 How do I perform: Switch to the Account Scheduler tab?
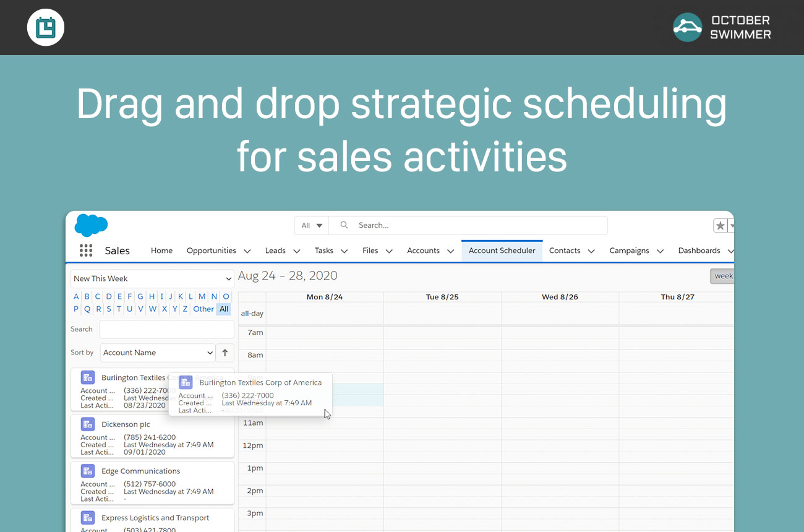tap(502, 251)
